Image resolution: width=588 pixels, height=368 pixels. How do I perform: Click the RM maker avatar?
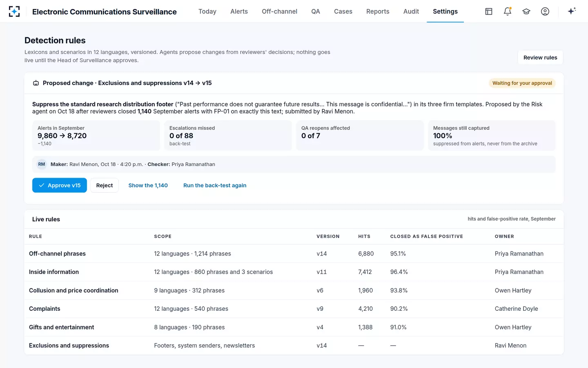pyautogui.click(x=42, y=164)
